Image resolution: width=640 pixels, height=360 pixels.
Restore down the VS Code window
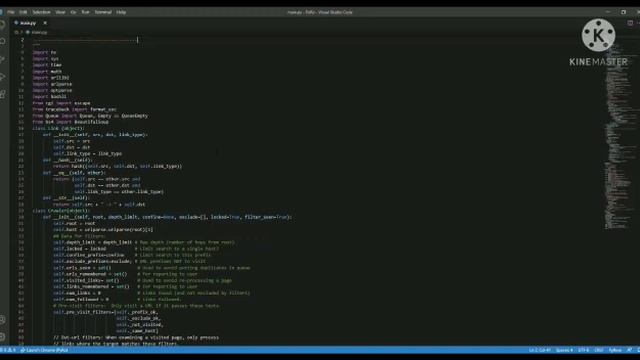(x=623, y=12)
